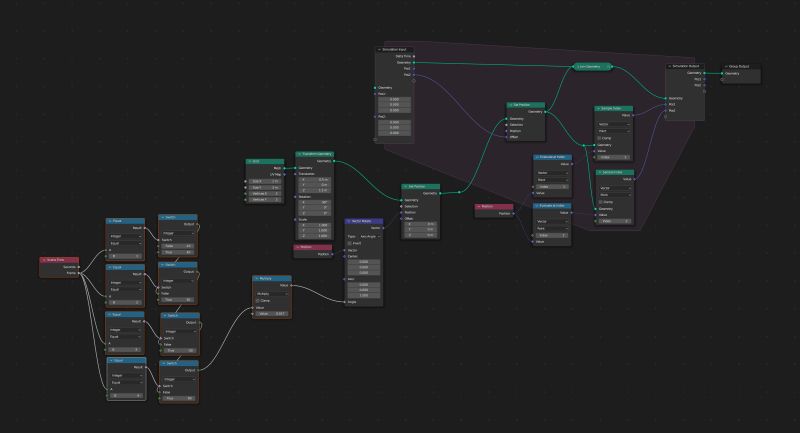Select the Scene Time node header

coord(59,260)
